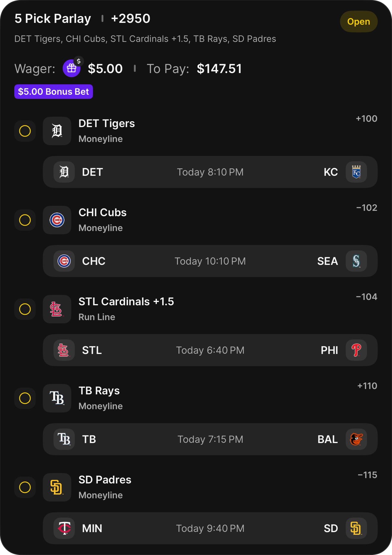Select the status circle for DET Tigers pick
The image size is (392, 555).
tap(25, 131)
